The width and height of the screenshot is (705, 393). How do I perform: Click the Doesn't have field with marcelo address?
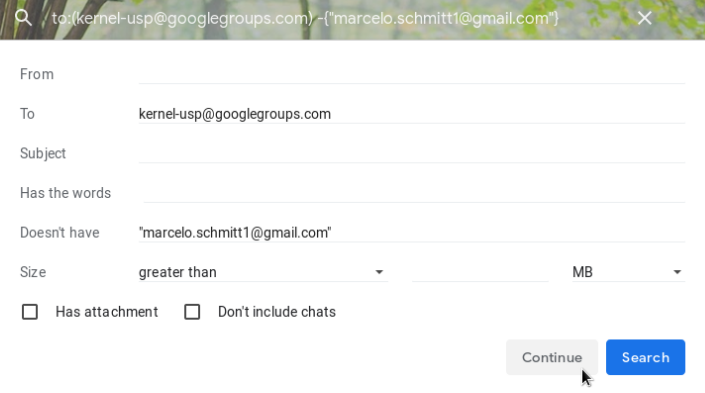tap(411, 232)
